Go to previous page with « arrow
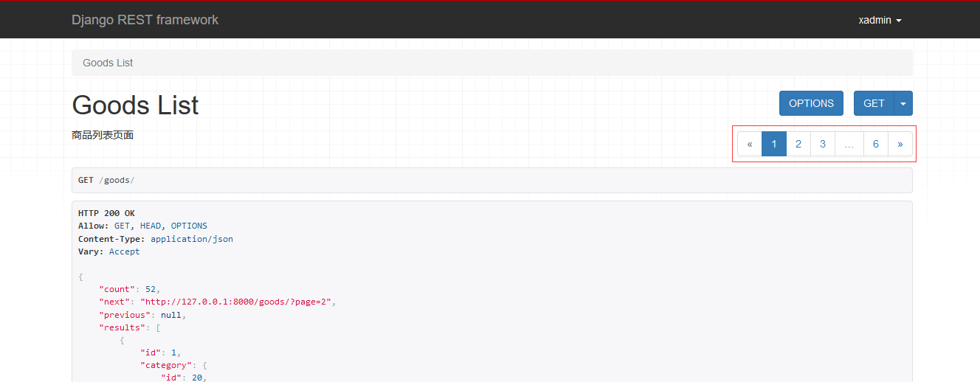The height and width of the screenshot is (382, 980). (750, 144)
